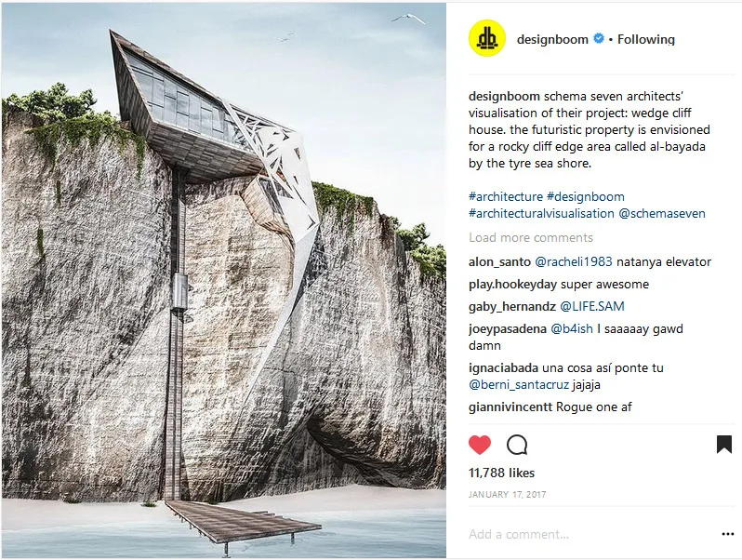Click the @LIFE.SAM mention
742x560 pixels.
pyautogui.click(x=592, y=306)
